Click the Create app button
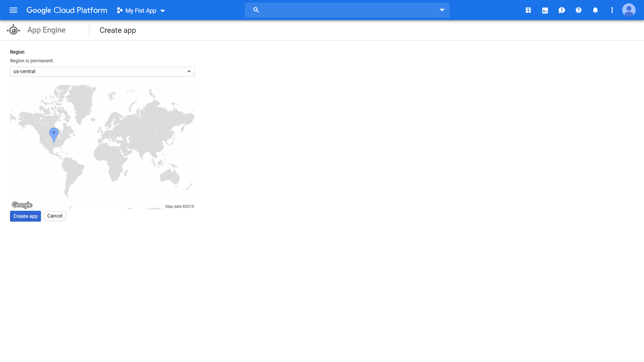 [25, 216]
